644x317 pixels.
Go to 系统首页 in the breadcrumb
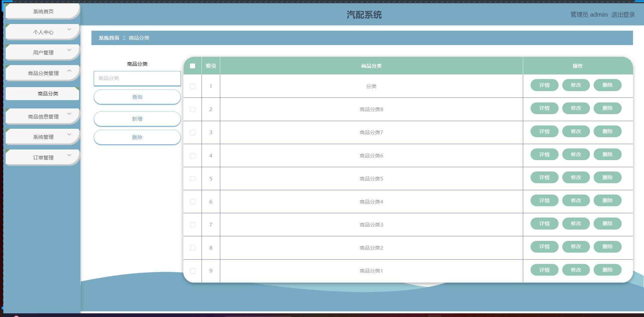[x=109, y=38]
